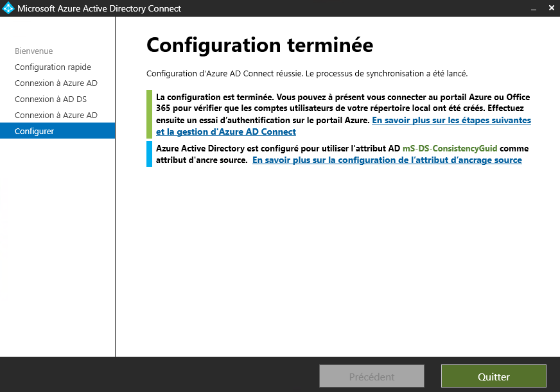Select the Configuration rapide step
The width and height of the screenshot is (560, 392).
click(53, 67)
